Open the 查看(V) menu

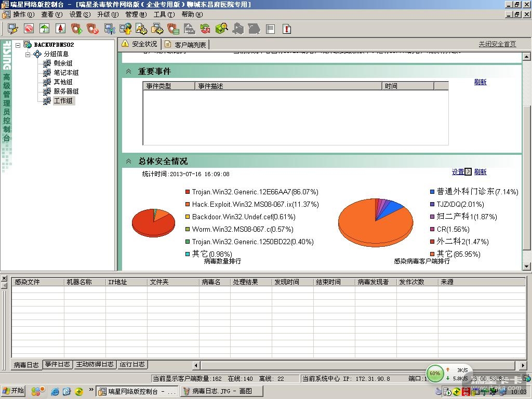(x=52, y=14)
